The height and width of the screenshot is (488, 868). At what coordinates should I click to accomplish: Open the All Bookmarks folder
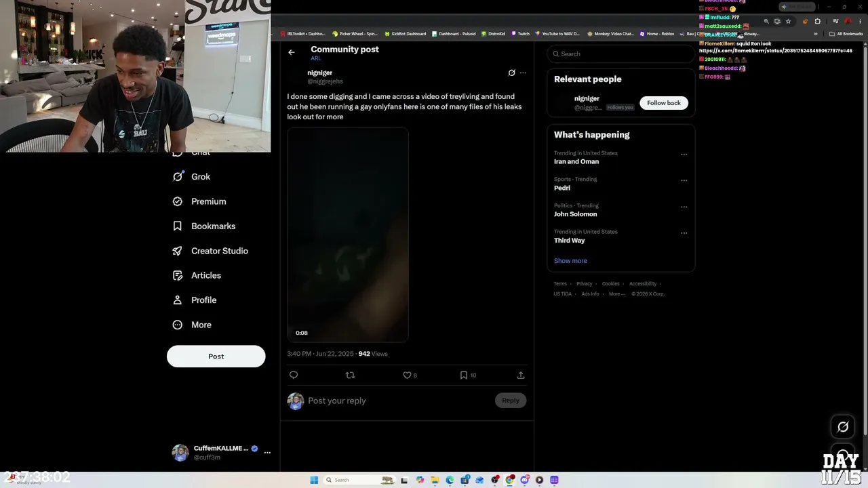(846, 34)
